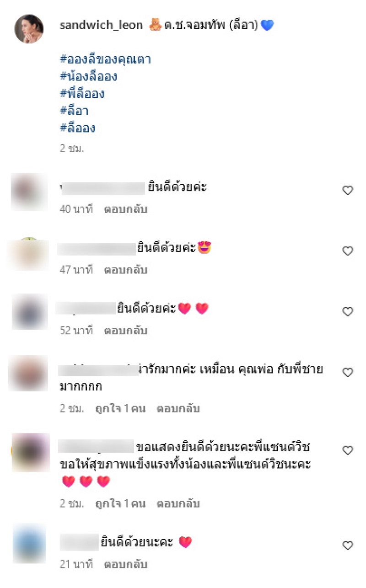This screenshot has width=366, height=588.
Task: Like the 52 นาที comment with heart icon
Action: pyautogui.click(x=348, y=311)
